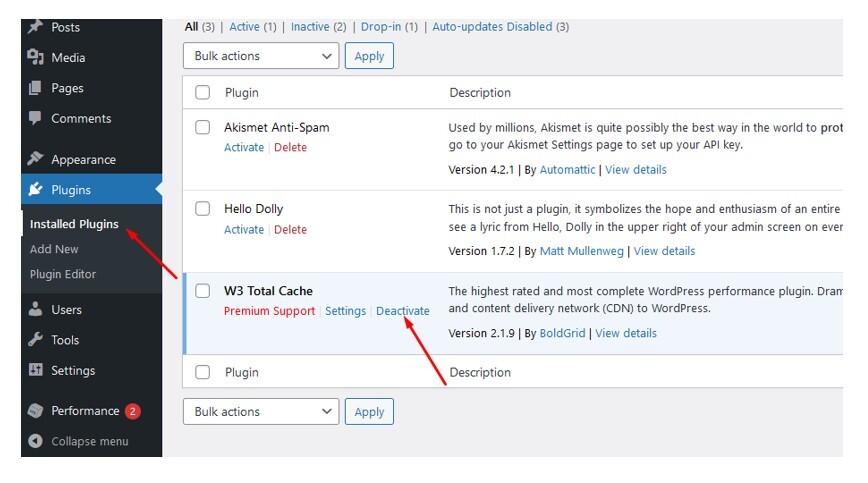Click the Tools wrench icon
The image size is (868, 483).
[35, 339]
